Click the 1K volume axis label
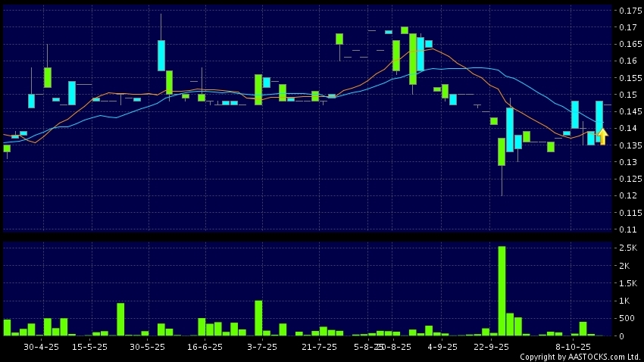This screenshot has width=644, height=362. click(626, 301)
